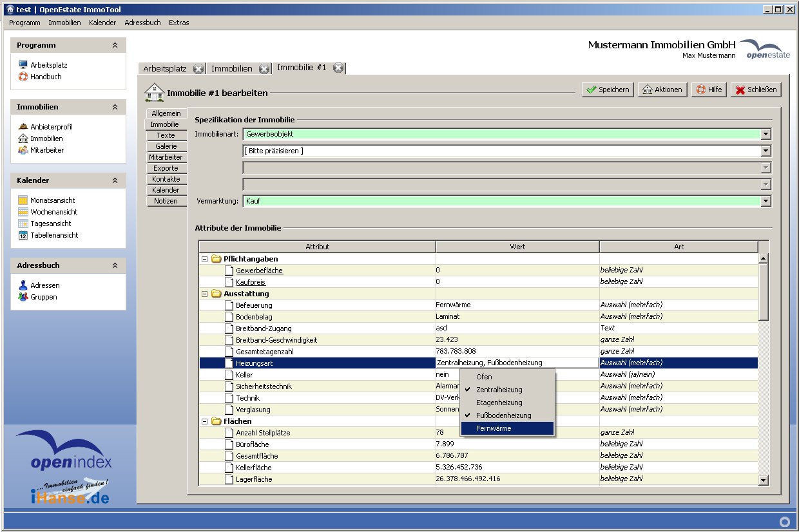
Task: Open the Immobilienart dropdown
Action: [x=765, y=135]
